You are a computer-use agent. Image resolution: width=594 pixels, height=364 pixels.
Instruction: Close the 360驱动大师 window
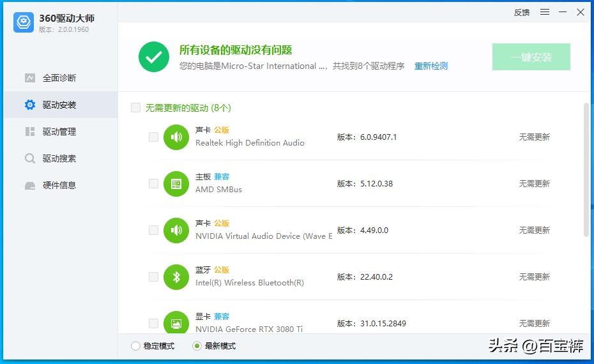[x=581, y=12]
